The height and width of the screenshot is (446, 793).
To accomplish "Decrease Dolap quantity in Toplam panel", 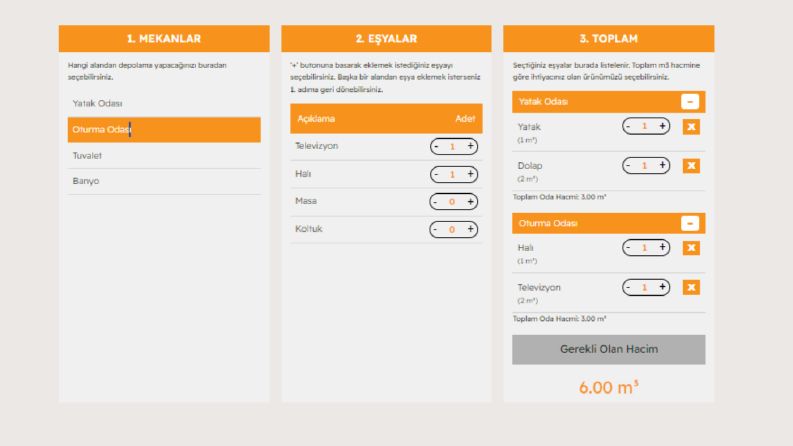I will 628,165.
